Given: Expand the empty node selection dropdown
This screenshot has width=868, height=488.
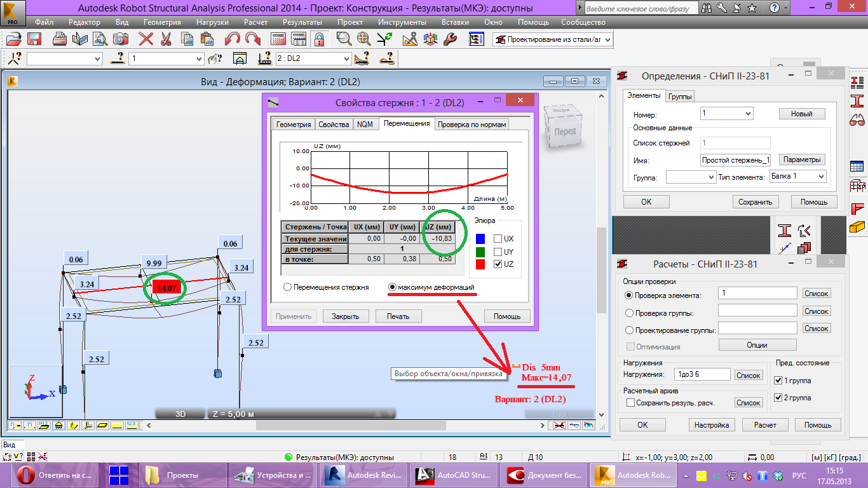Looking at the screenshot, I should pos(64,58).
